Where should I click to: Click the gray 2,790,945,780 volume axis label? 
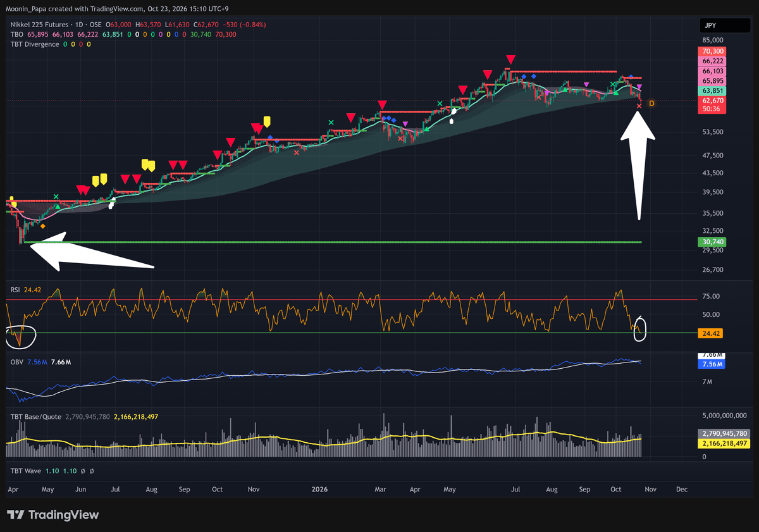tap(724, 434)
